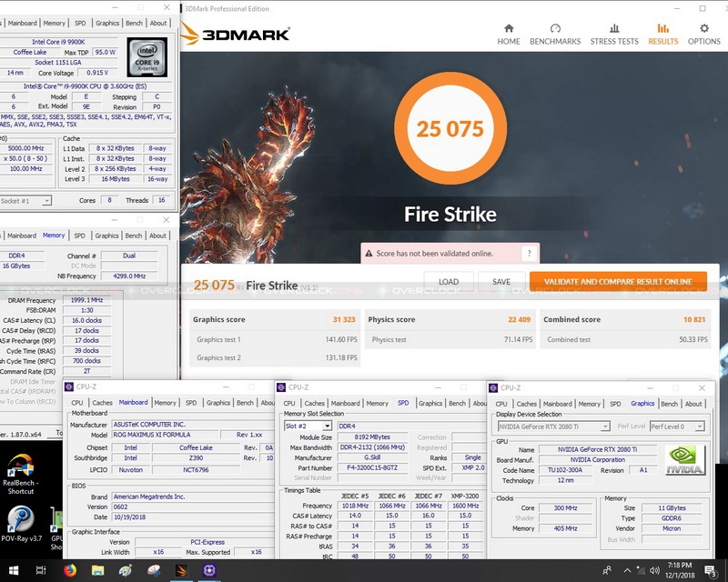Go to BENCHMARKS in 3DMark navigation
Screen dimensions: 728x582
point(555,35)
